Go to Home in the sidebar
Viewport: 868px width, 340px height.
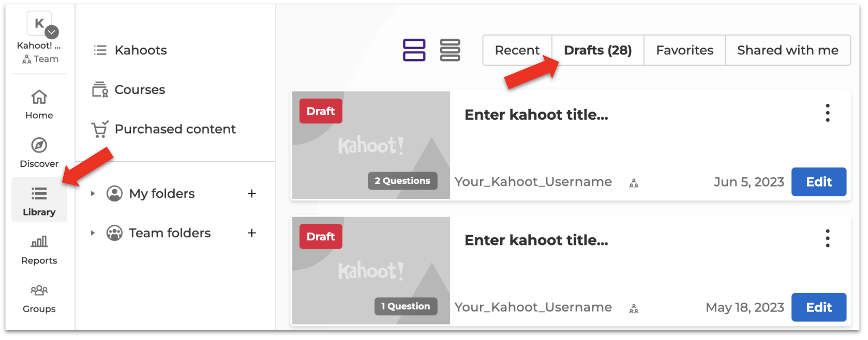[39, 104]
